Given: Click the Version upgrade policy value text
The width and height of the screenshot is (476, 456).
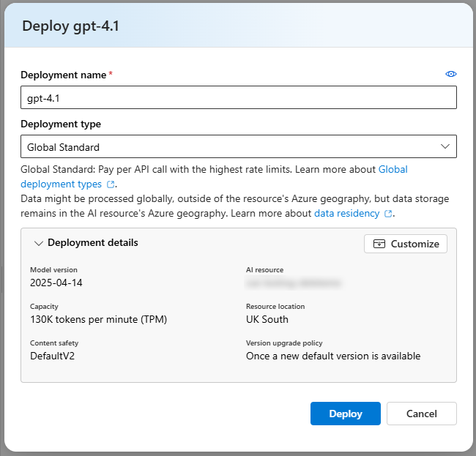Looking at the screenshot, I should [333, 356].
